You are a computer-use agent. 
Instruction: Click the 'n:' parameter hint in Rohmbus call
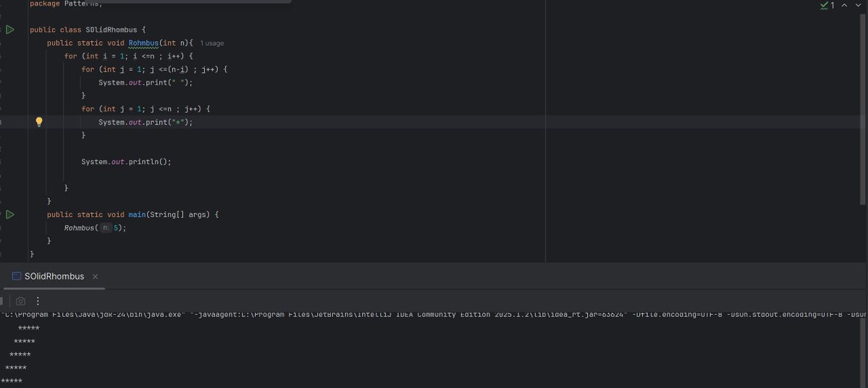pos(106,228)
